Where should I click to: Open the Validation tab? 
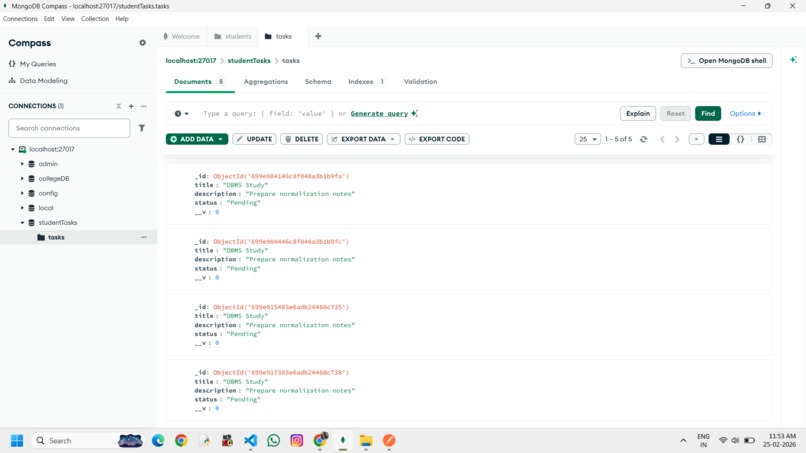pyautogui.click(x=420, y=82)
